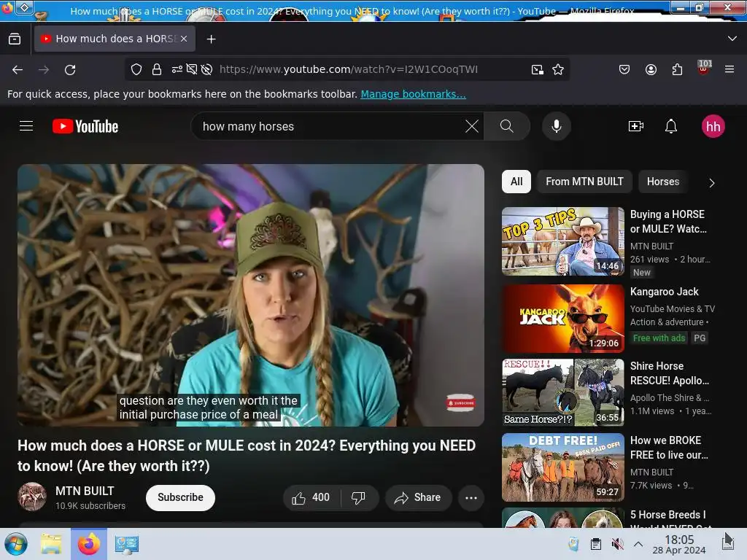The image size is (747, 560).
Task: Close the YouTube browser tab
Action: pos(184,39)
